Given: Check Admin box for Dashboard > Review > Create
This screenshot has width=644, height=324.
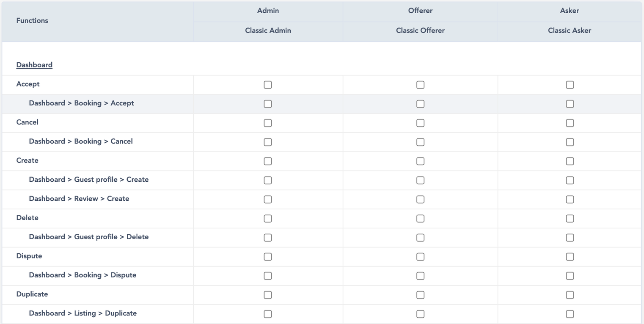Looking at the screenshot, I should pos(268,199).
